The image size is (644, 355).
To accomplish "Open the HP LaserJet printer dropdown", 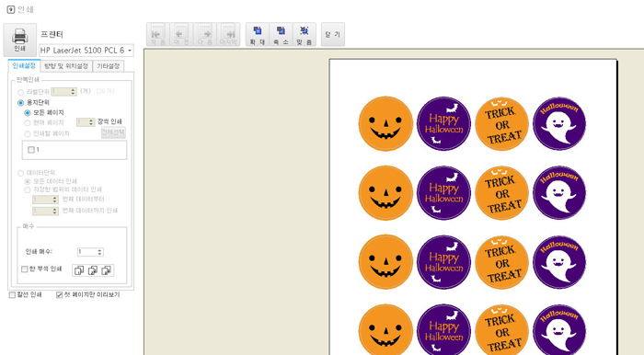I will pos(86,51).
